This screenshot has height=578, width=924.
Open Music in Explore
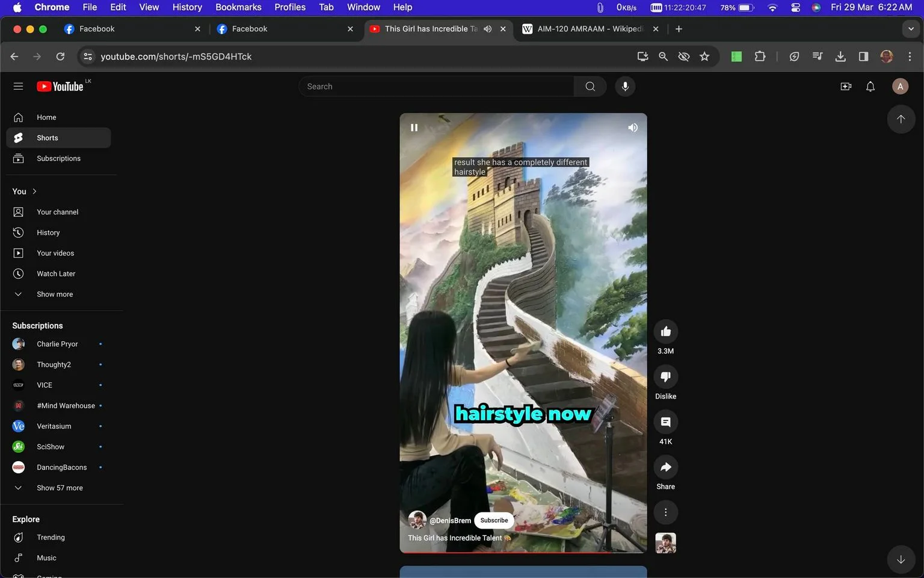[x=58, y=558]
